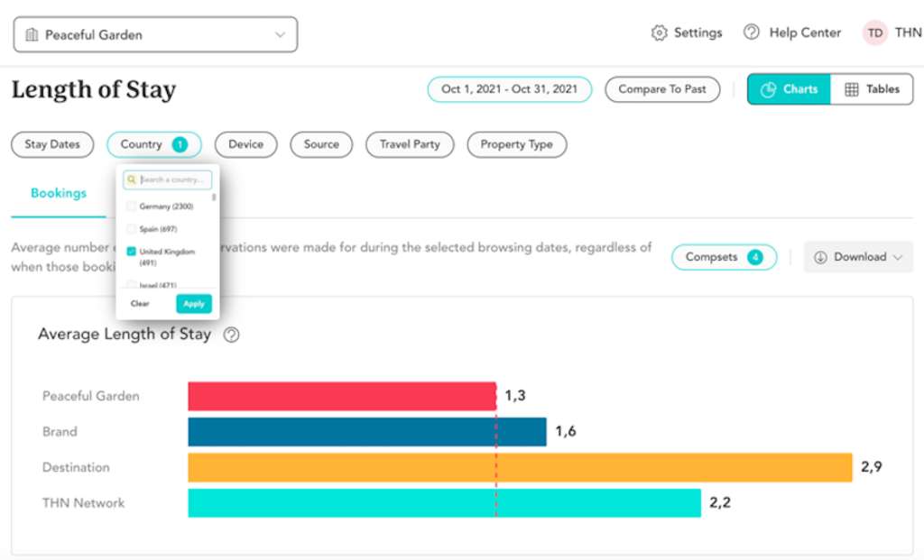Screen dimensions: 924x560
Task: Click the download arrow icon
Action: [x=822, y=257]
